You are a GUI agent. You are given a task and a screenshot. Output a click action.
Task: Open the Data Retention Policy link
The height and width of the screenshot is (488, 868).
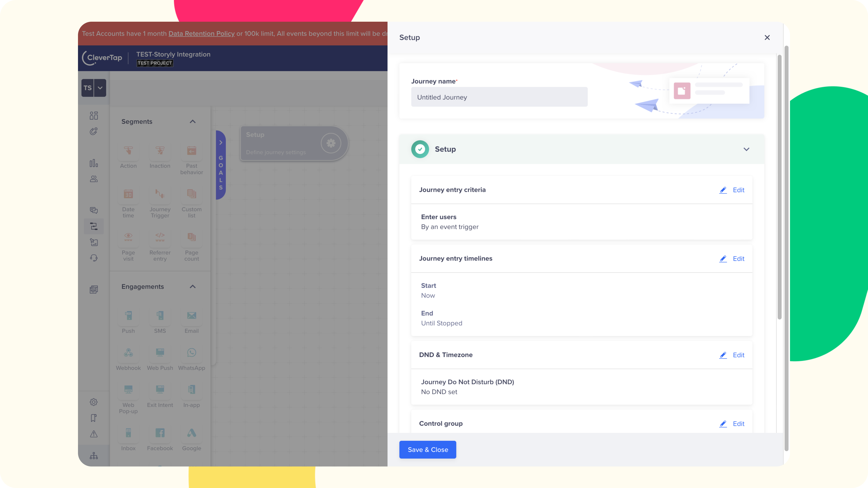tap(201, 34)
